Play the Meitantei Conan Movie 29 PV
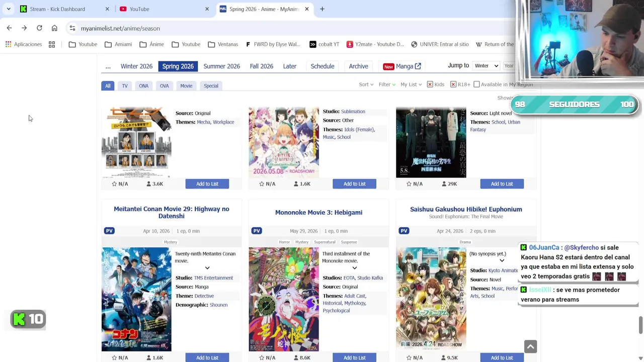 [x=109, y=231]
